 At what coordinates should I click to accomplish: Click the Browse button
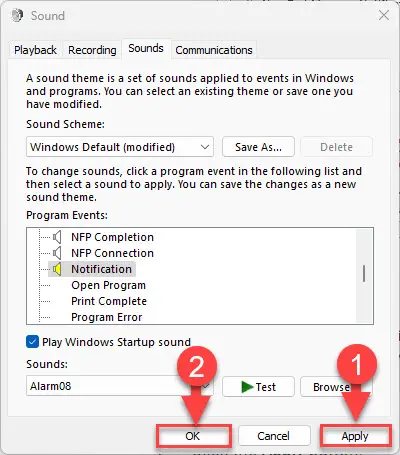click(336, 387)
